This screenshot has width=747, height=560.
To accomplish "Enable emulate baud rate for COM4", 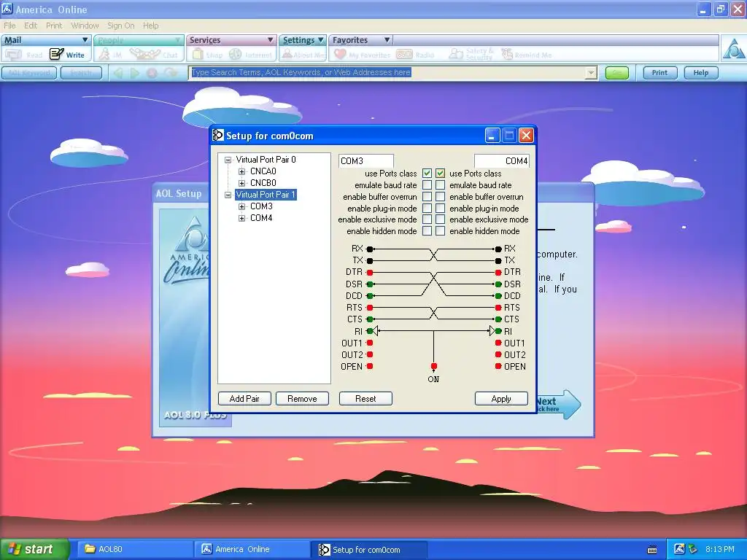I will [x=440, y=184].
